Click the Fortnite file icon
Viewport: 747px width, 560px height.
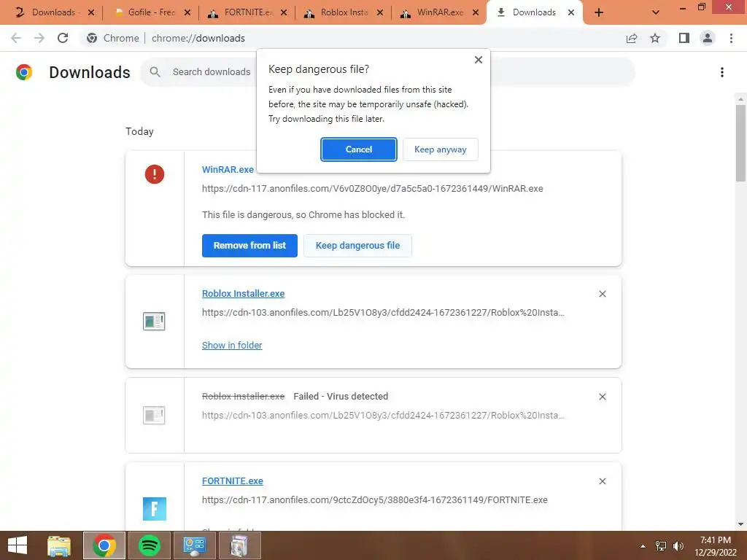(155, 508)
